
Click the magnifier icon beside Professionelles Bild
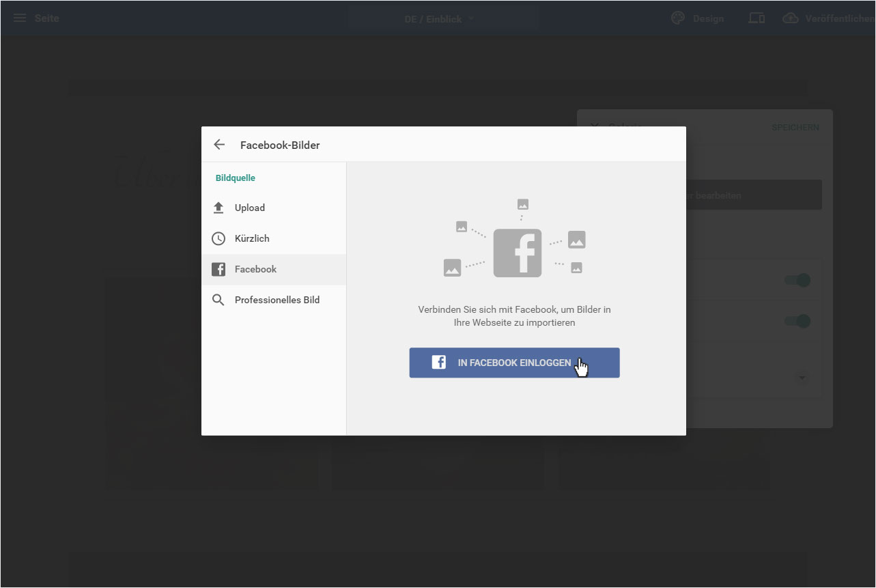[218, 300]
